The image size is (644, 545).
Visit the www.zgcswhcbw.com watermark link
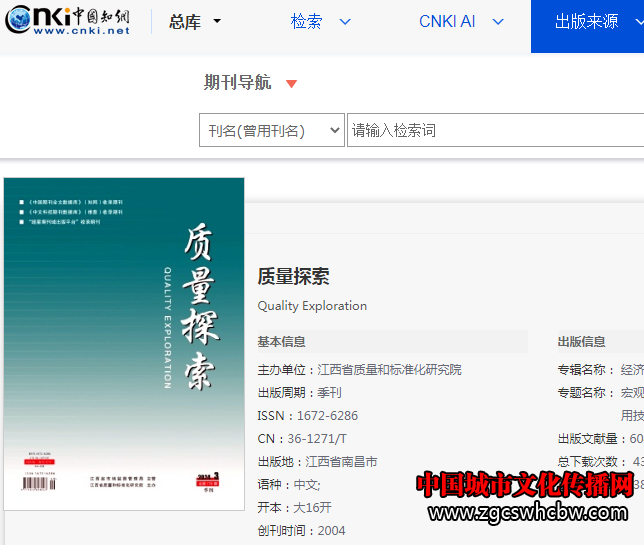coord(530,514)
